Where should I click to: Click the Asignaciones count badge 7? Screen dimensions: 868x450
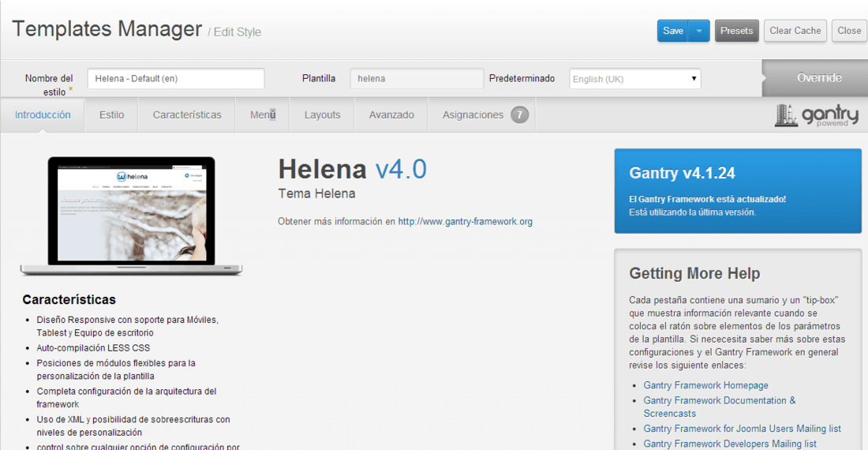coord(519,115)
